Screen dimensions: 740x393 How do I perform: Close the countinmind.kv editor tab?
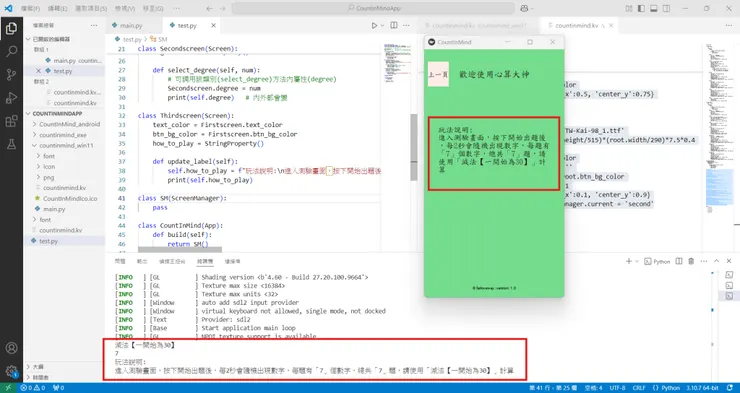[611, 25]
